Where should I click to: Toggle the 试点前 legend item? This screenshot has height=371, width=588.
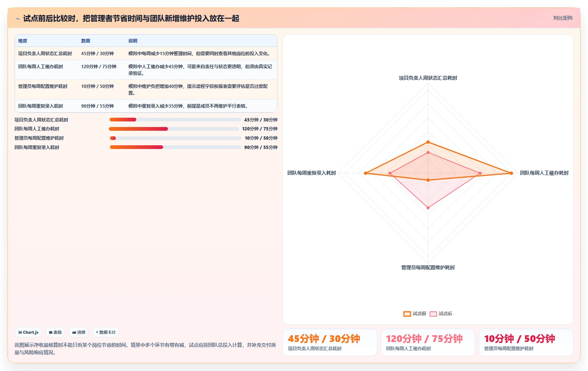click(x=415, y=314)
